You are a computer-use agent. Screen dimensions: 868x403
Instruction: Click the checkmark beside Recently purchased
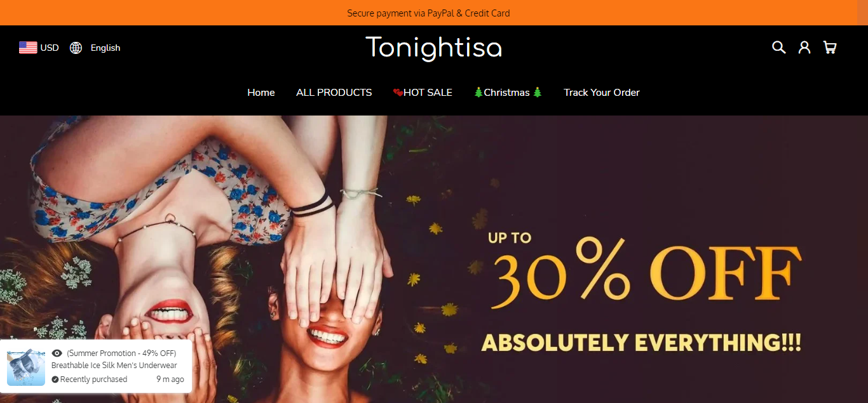pos(55,380)
